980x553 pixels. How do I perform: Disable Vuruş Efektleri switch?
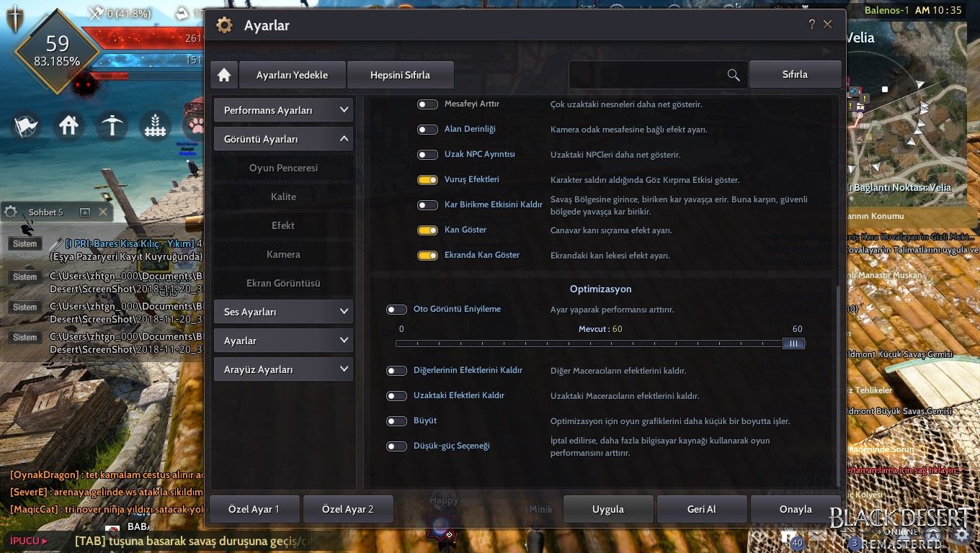click(x=427, y=180)
